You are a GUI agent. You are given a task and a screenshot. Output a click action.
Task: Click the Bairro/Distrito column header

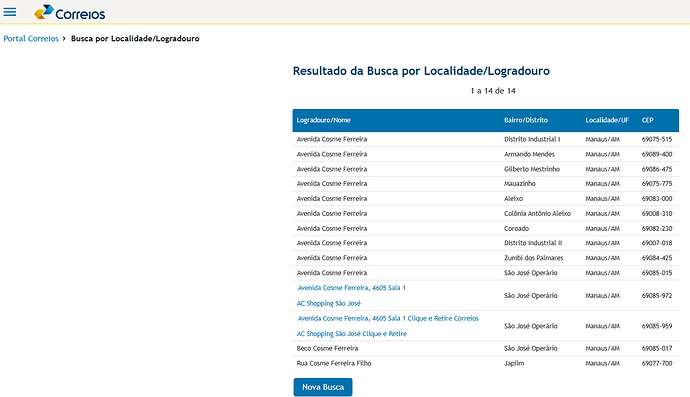click(x=526, y=120)
